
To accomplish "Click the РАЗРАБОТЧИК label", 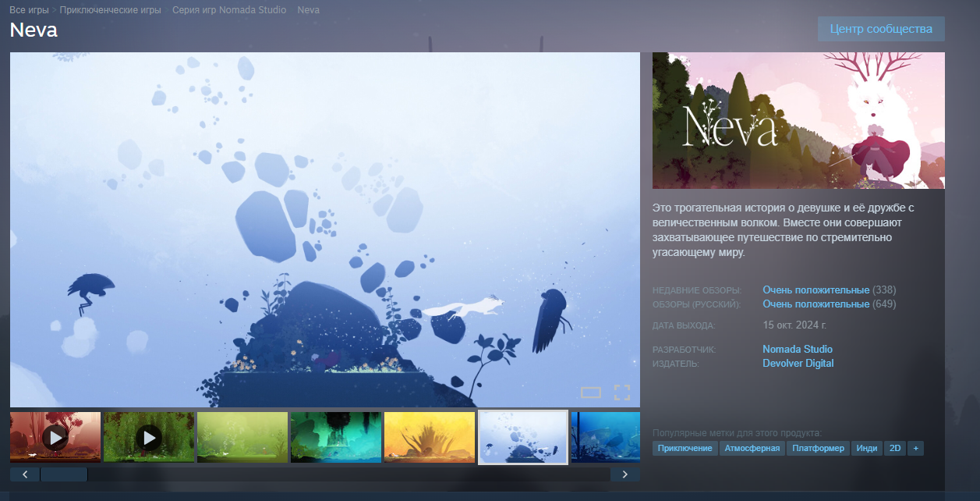I will [x=684, y=350].
